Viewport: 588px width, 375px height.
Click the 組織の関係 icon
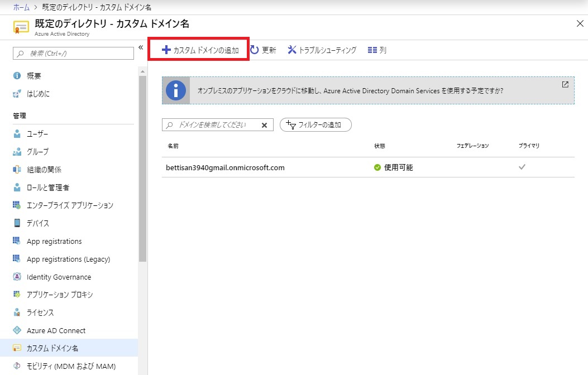click(x=17, y=170)
